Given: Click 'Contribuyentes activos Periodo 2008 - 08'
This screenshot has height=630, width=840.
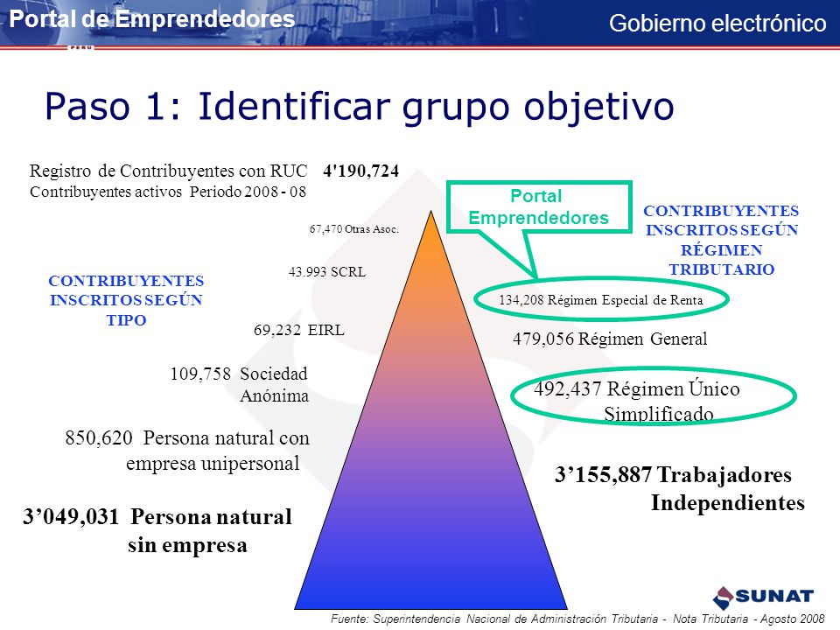Looking at the screenshot, I should (x=168, y=192).
